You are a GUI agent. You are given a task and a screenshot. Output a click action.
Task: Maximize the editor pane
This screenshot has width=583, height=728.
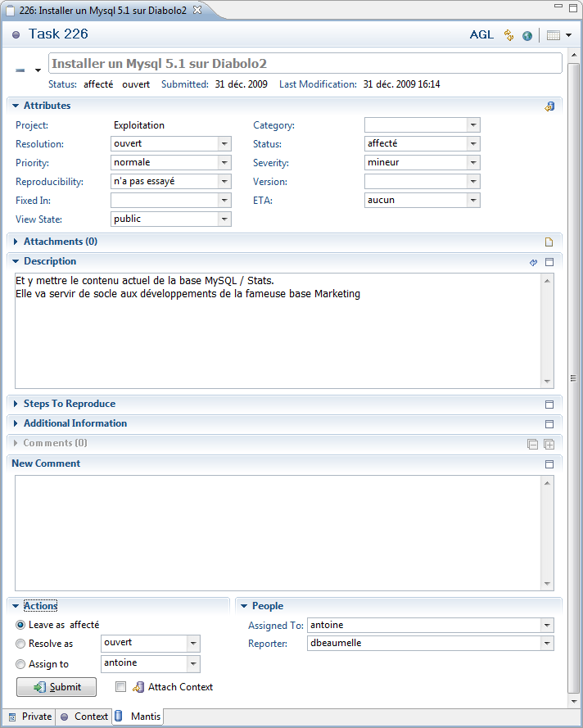[573, 8]
